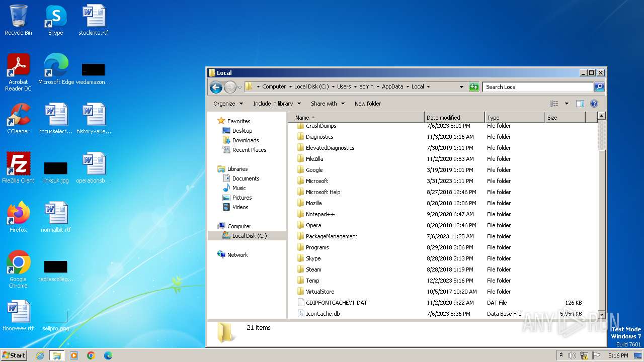Viewport: 644px width, 362px height.
Task: Show the preview pane
Action: [x=580, y=104]
